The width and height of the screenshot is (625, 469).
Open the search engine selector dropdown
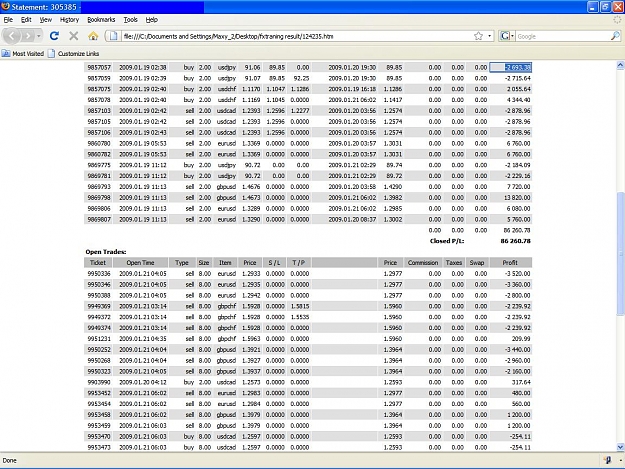point(507,36)
